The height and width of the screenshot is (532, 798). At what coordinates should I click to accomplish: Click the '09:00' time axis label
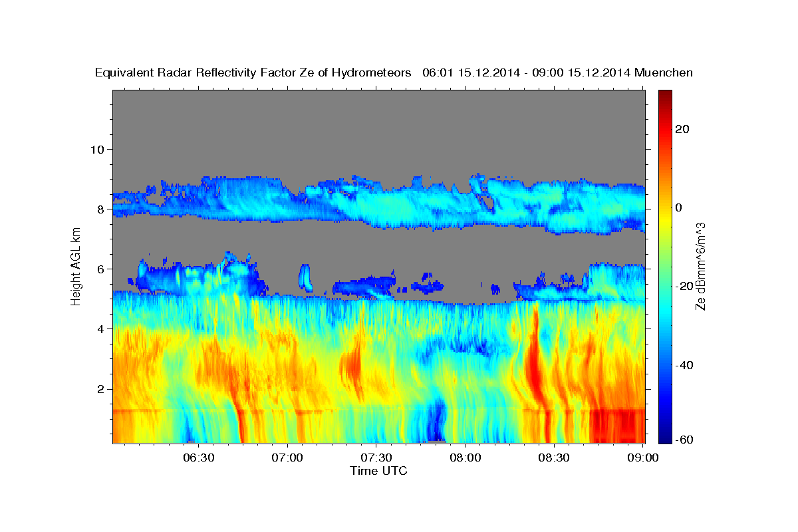[643, 458]
